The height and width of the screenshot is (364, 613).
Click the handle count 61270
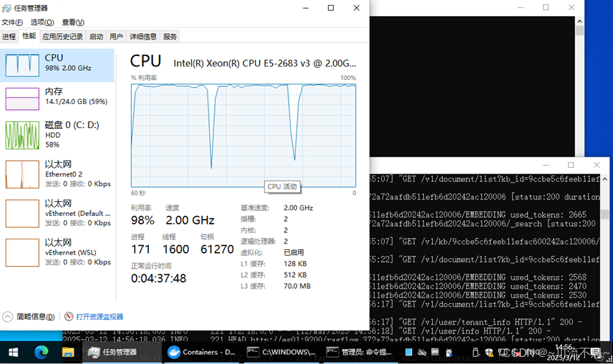tap(217, 249)
